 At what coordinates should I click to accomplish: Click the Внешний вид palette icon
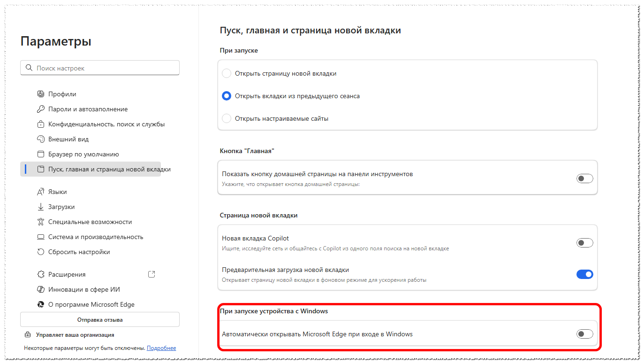(x=40, y=139)
